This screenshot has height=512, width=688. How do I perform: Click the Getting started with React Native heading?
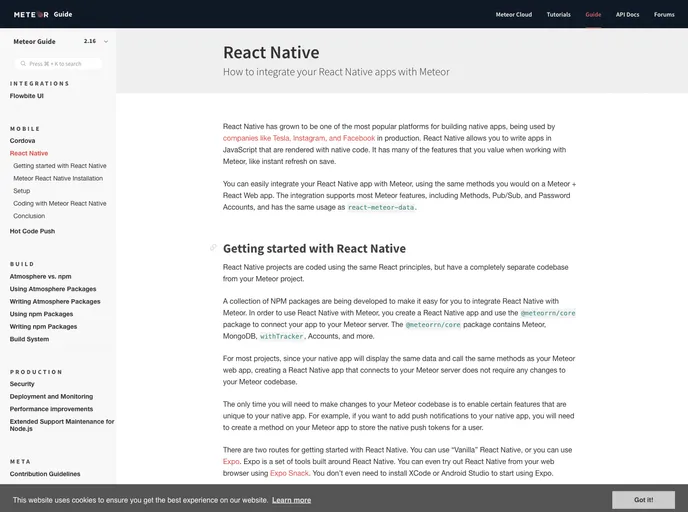tap(314, 248)
